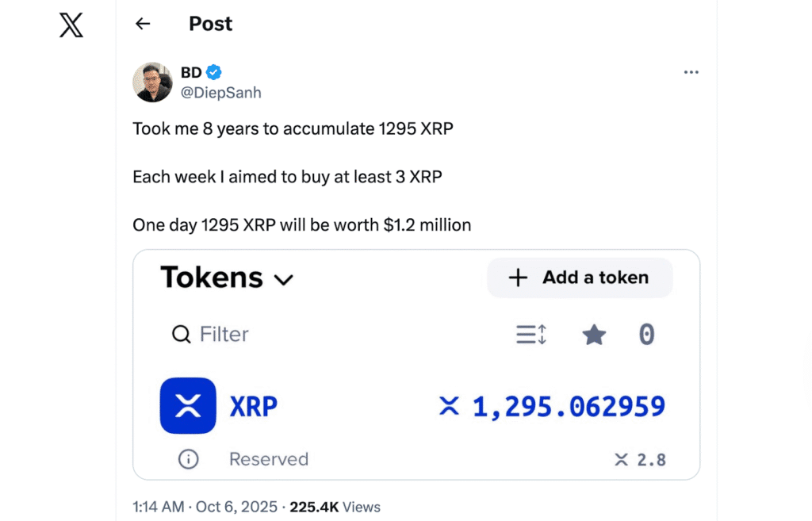This screenshot has height=521, width=812.
Task: Click the magnifier Filter search icon
Action: tap(181, 335)
